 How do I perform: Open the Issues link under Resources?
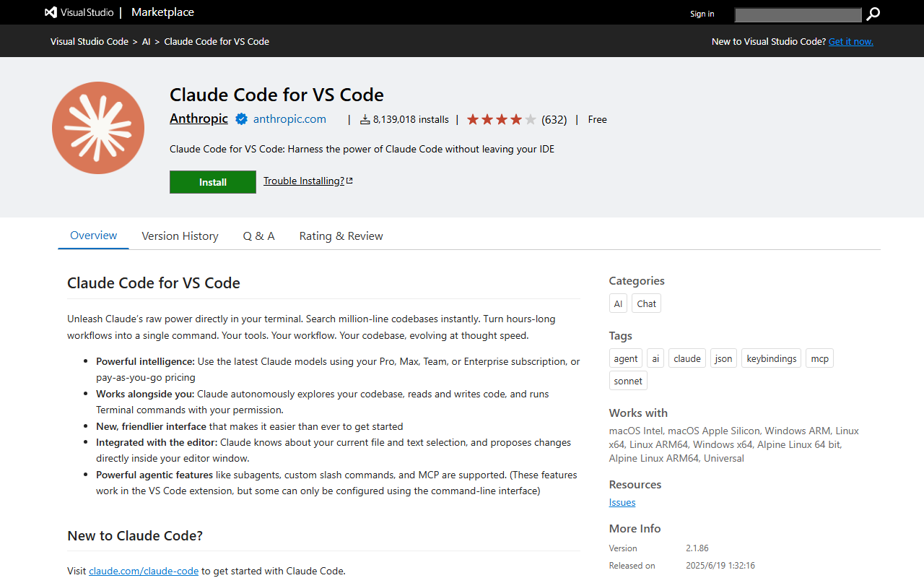[622, 501]
